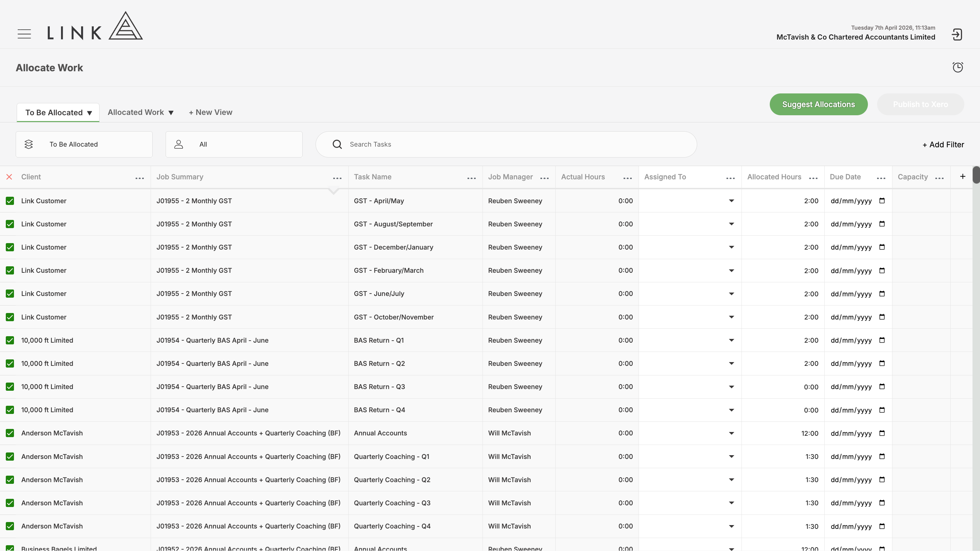Uncheck the GST - December/January row

coord(10,247)
